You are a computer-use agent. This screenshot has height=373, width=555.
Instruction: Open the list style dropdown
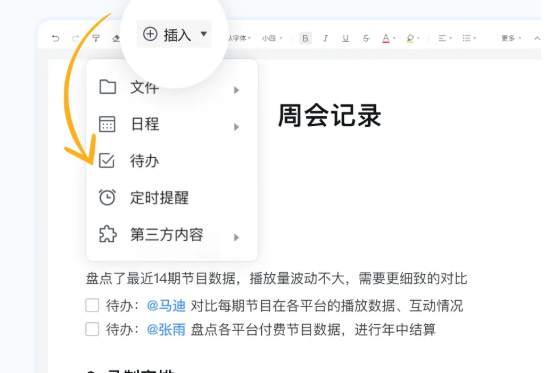pyautogui.click(x=469, y=38)
